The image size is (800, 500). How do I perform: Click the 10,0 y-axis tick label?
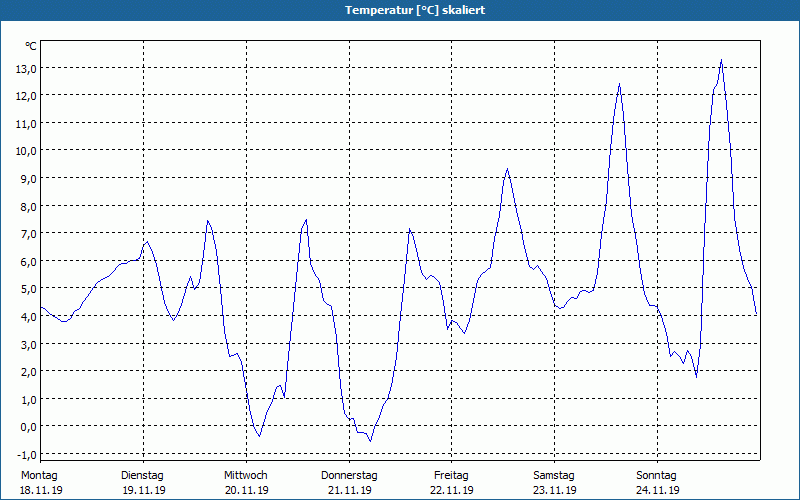[x=25, y=150]
